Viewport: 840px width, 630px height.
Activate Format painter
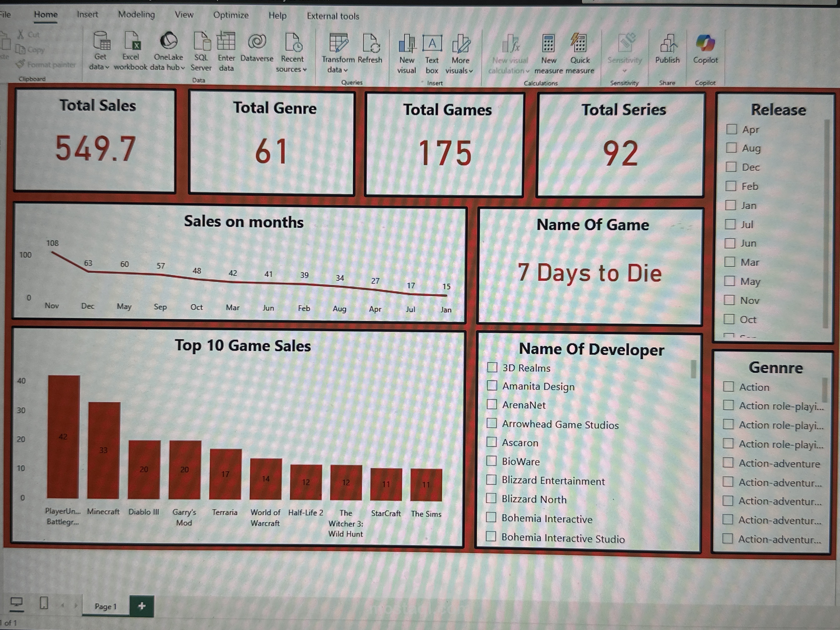pyautogui.click(x=46, y=64)
